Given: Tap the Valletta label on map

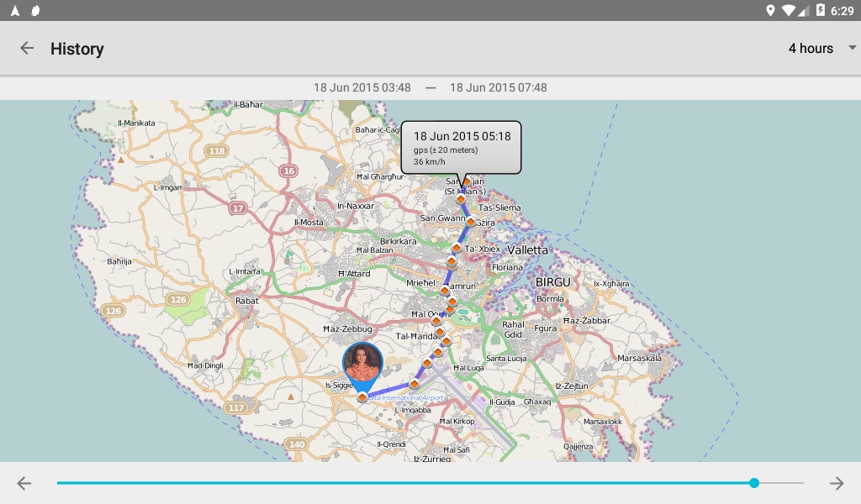Looking at the screenshot, I should (x=528, y=250).
